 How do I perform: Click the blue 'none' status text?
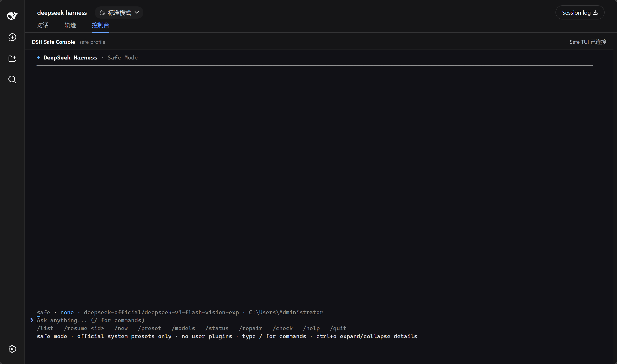pyautogui.click(x=67, y=312)
